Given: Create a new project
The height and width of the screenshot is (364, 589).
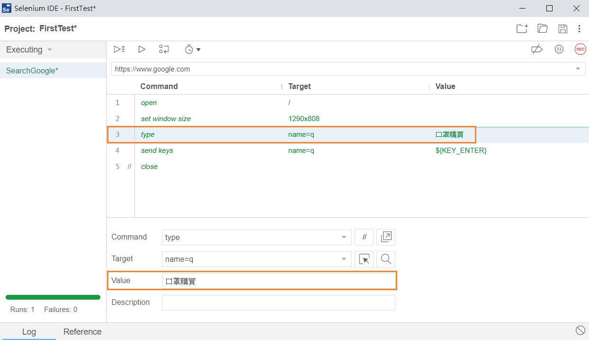Looking at the screenshot, I should click(522, 29).
